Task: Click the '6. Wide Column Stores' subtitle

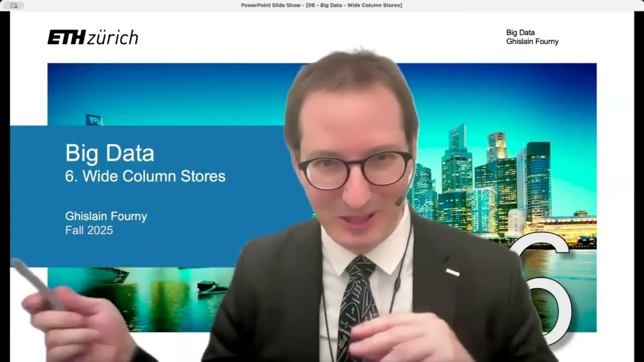Action: 145,176
